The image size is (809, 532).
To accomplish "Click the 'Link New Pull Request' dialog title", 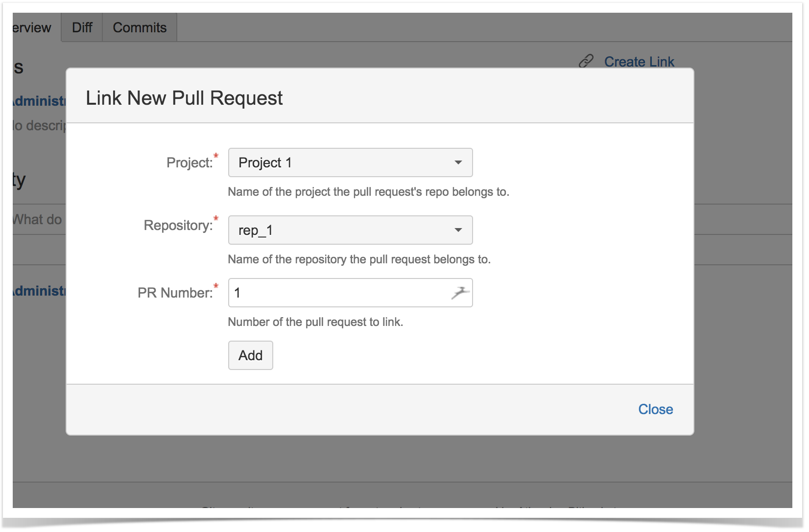I will click(184, 98).
